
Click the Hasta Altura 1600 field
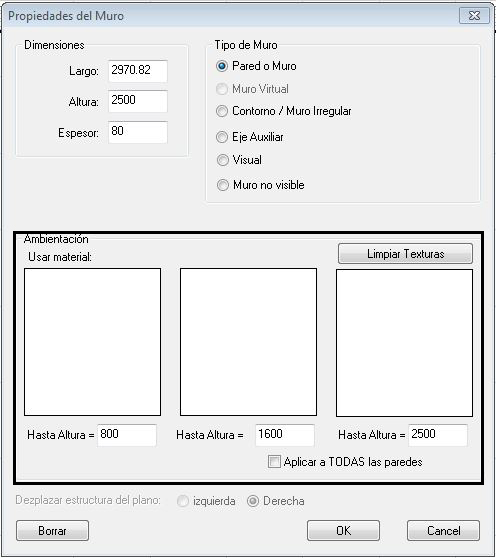[x=285, y=435]
